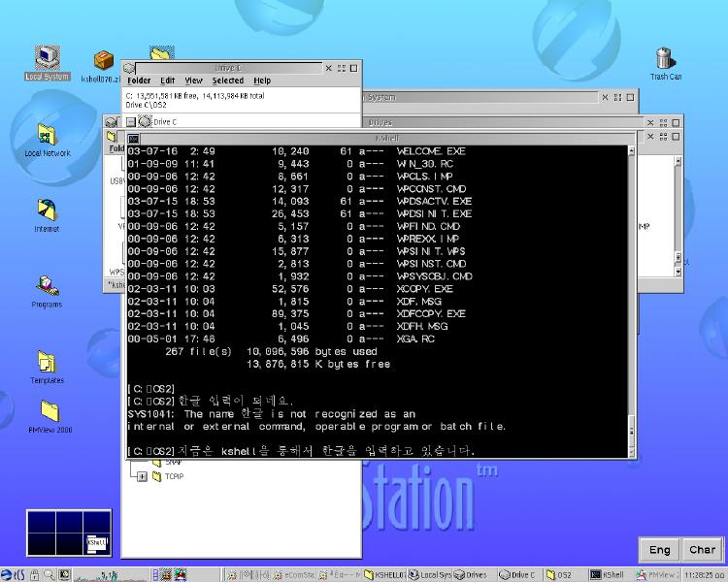The width and height of the screenshot is (728, 582).
Task: Click the Eng input language button
Action: (x=659, y=550)
